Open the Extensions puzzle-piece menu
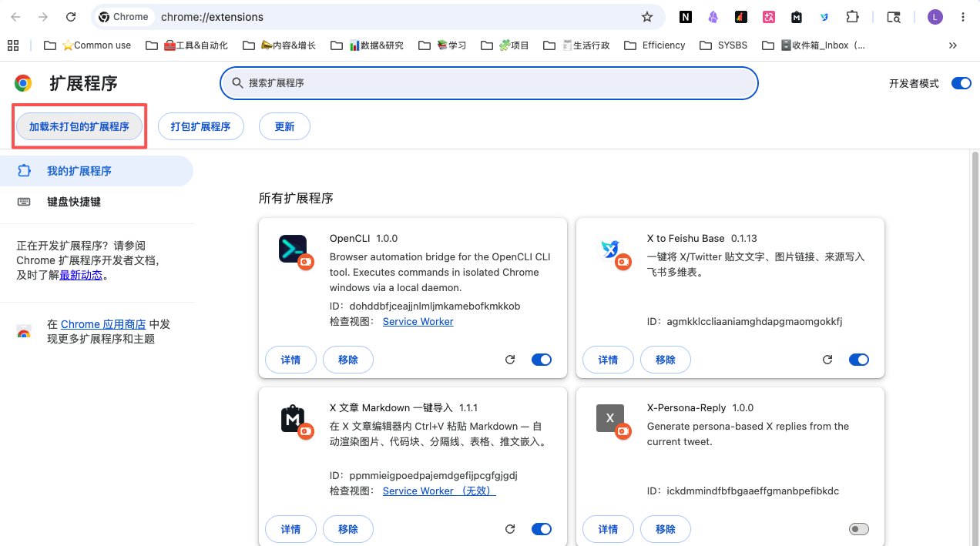This screenshot has width=980, height=546. (x=852, y=17)
